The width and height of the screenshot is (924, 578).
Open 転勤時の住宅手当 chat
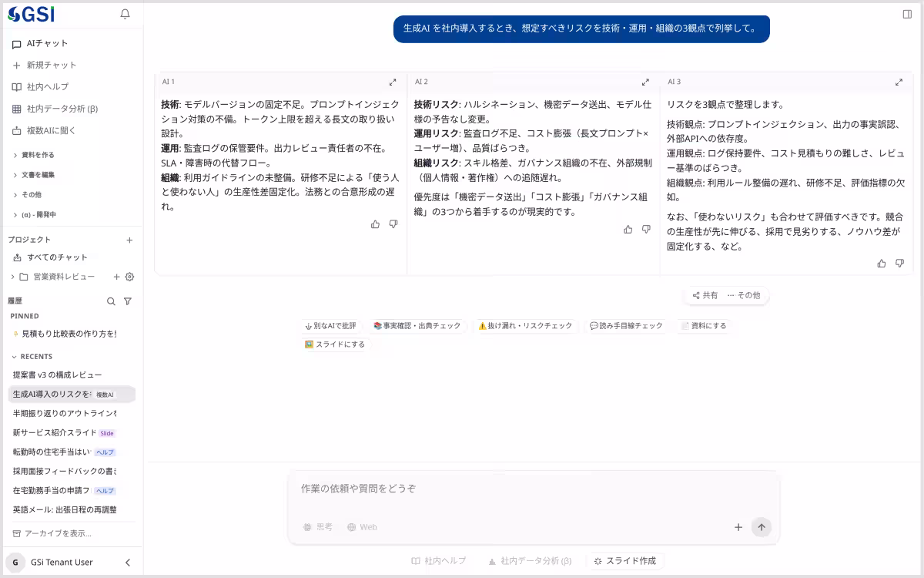71,452
